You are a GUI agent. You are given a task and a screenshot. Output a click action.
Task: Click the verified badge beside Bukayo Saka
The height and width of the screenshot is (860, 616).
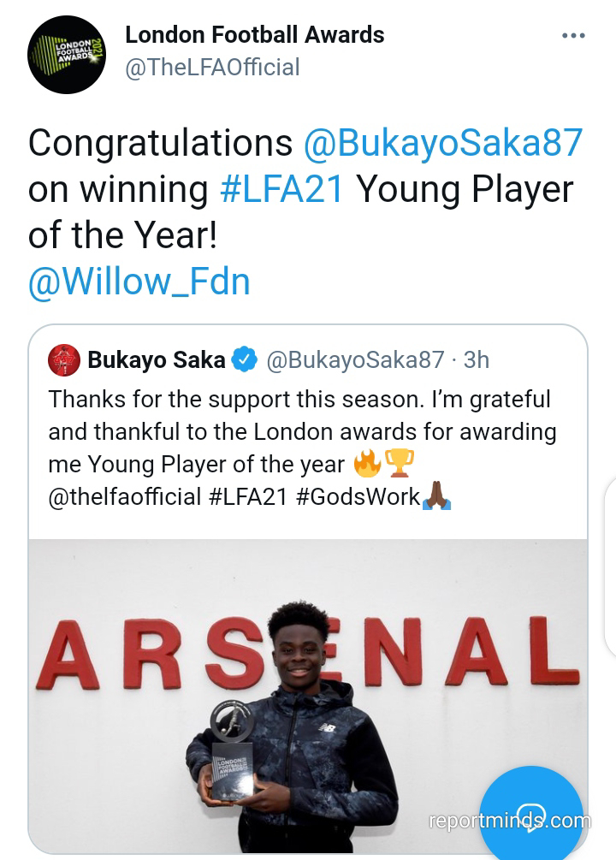pos(246,359)
